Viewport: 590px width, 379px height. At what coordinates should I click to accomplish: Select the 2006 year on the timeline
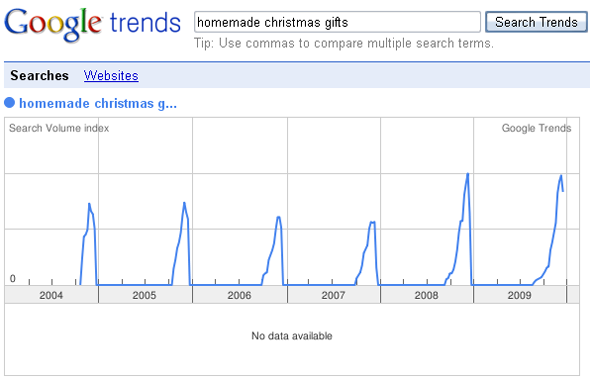tap(240, 295)
